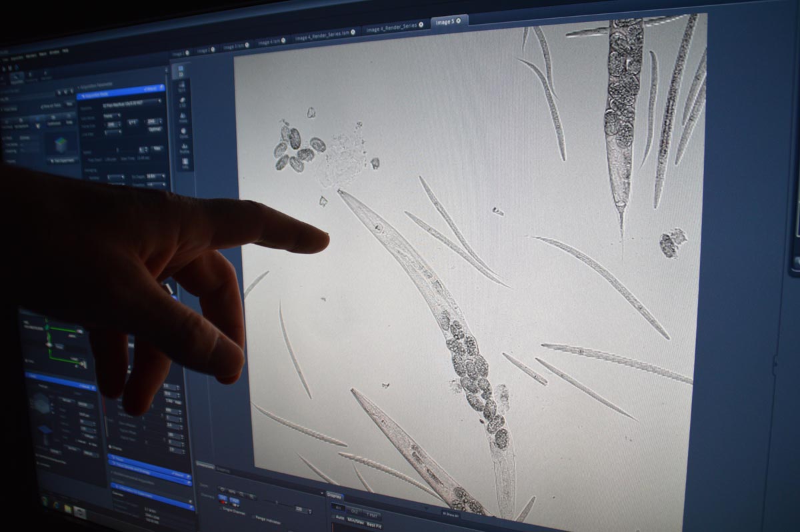
Task: Select the 2D view icon in view sidebar
Action: click(x=182, y=70)
